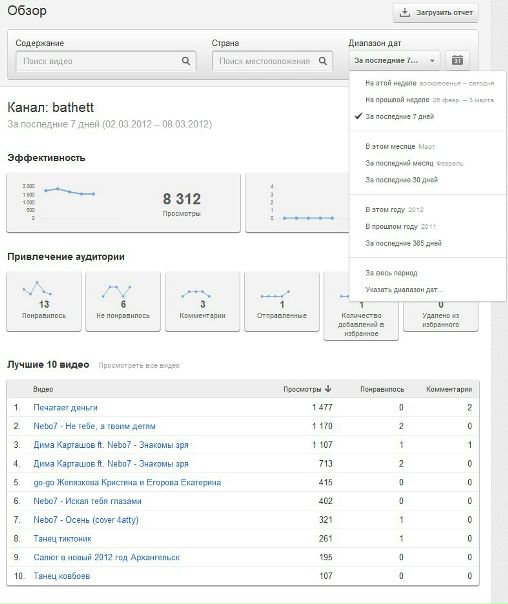The image size is (508, 604).
Task: Click the download report button
Action: point(436,13)
